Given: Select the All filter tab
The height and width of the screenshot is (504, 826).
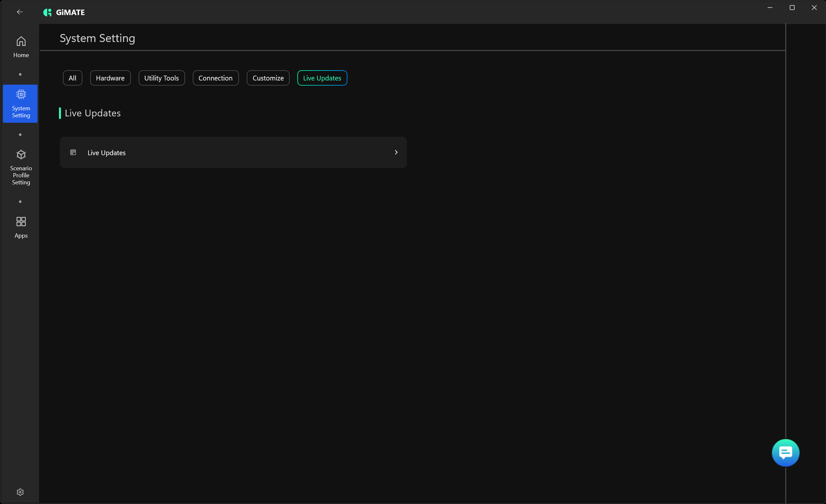Looking at the screenshot, I should [72, 78].
